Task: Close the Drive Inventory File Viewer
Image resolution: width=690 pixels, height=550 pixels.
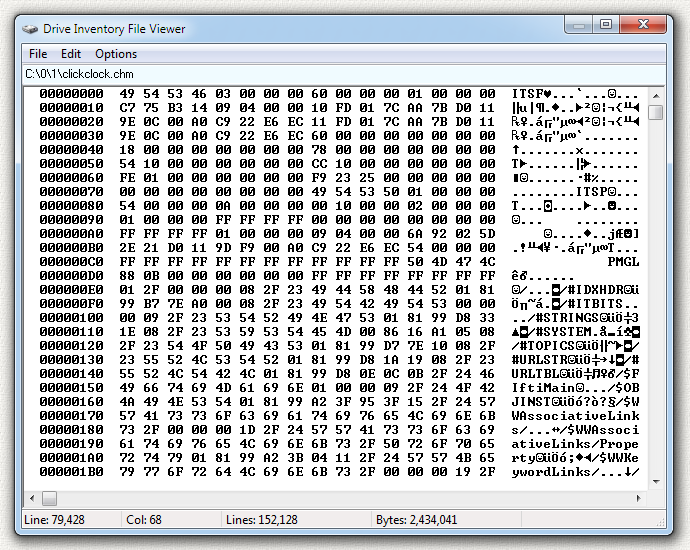Action: [x=643, y=24]
